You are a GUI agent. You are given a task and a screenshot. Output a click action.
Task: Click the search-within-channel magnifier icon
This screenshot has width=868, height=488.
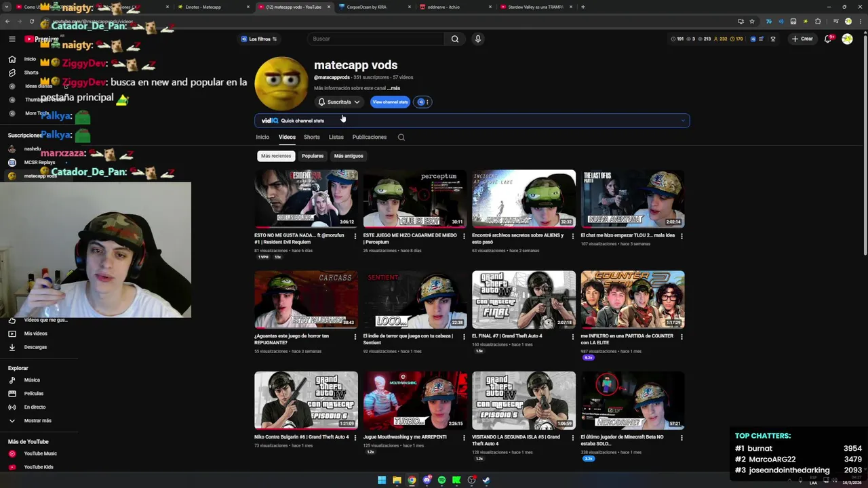click(x=401, y=137)
